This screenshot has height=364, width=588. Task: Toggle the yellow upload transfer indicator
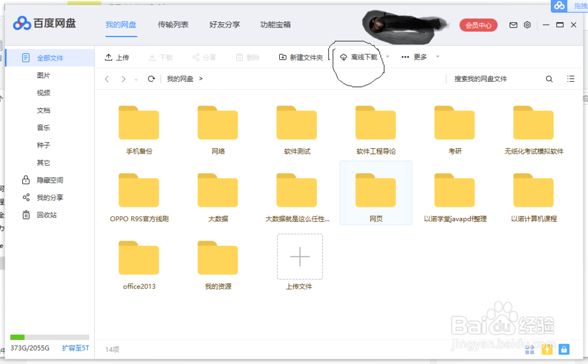pyautogui.click(x=546, y=349)
